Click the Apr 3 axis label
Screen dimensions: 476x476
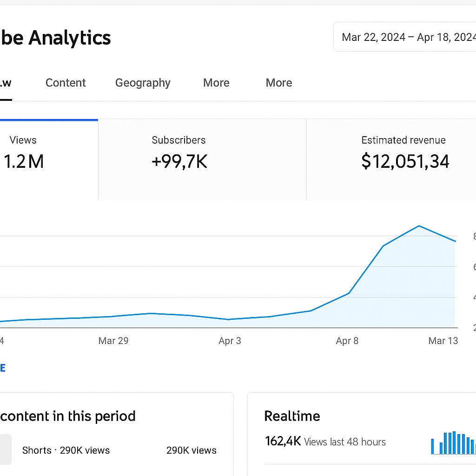pos(230,341)
